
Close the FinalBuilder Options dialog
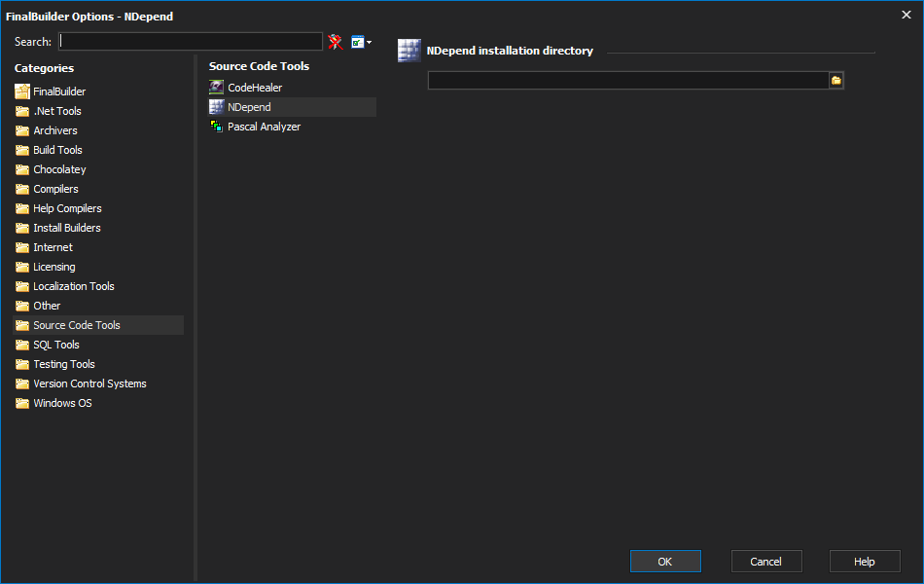[906, 15]
